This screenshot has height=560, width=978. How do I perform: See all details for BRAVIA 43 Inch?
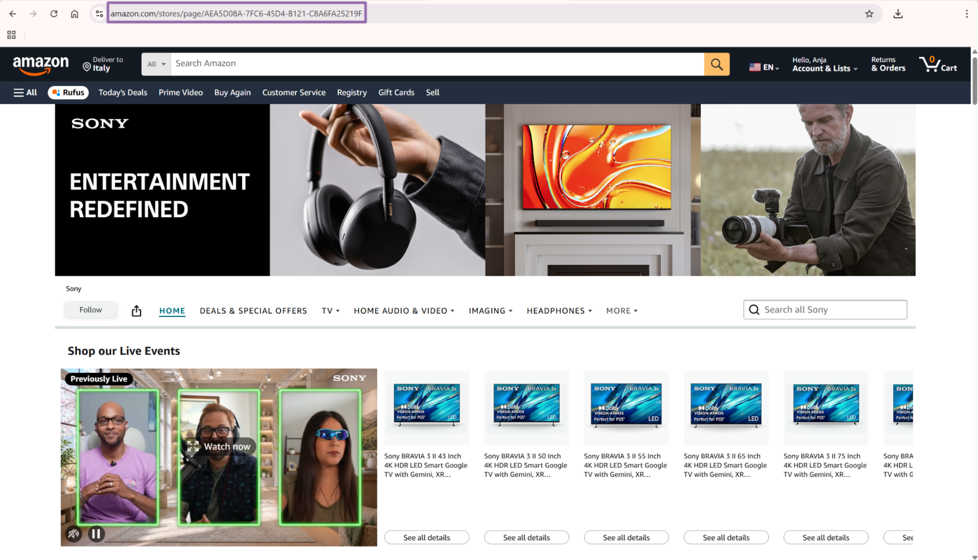point(427,537)
